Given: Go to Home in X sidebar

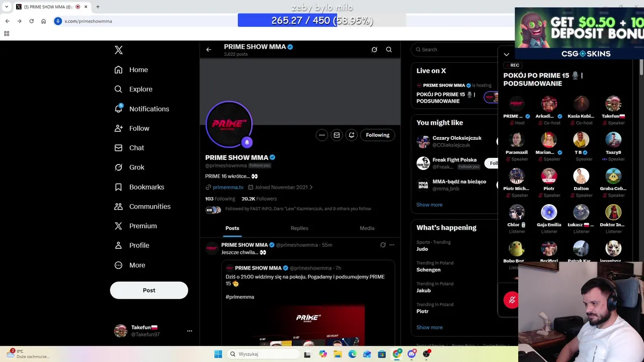Looking at the screenshot, I should [131, 70].
